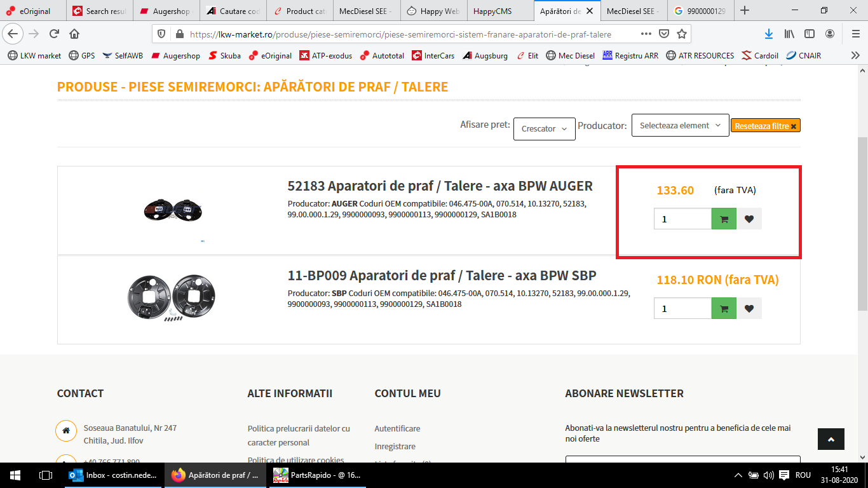The width and height of the screenshot is (868, 488).
Task: Switch to the Augershop tab
Action: (166, 11)
